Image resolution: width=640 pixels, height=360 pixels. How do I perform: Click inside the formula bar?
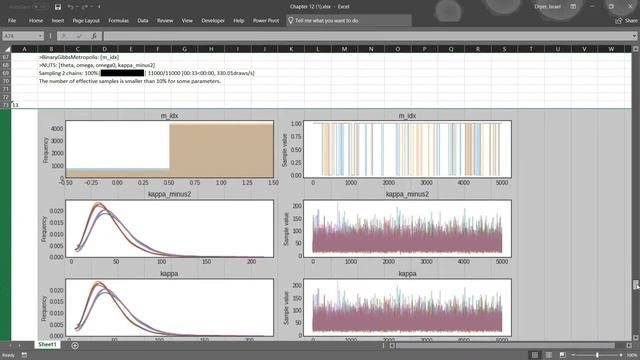tap(367, 36)
